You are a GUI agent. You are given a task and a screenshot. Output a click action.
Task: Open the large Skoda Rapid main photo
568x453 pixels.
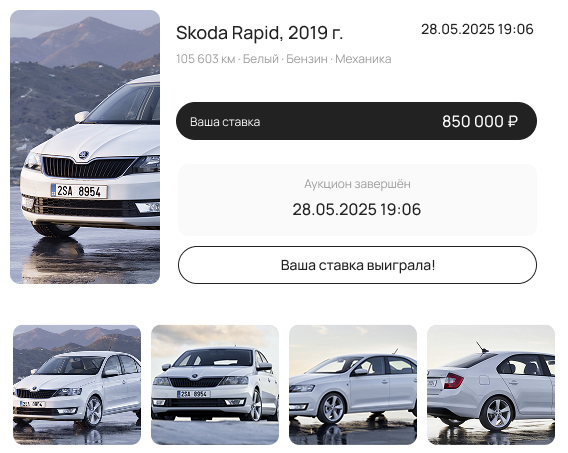[85, 147]
